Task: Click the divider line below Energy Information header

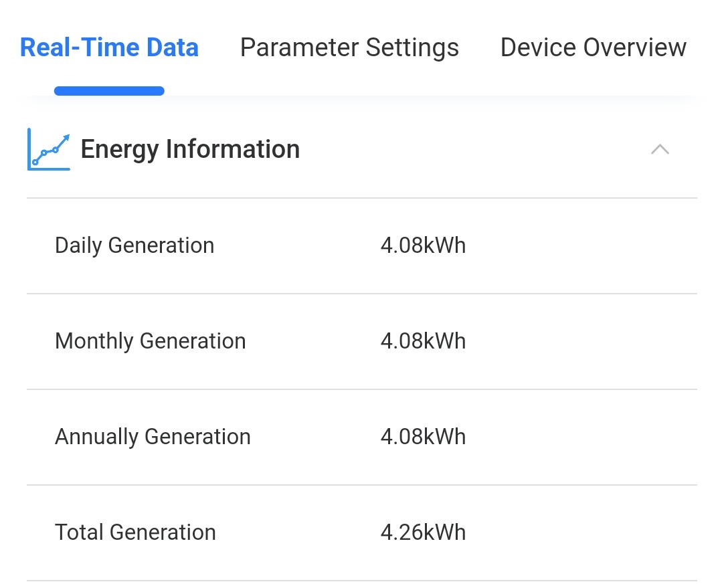Action: pyautogui.click(x=361, y=198)
